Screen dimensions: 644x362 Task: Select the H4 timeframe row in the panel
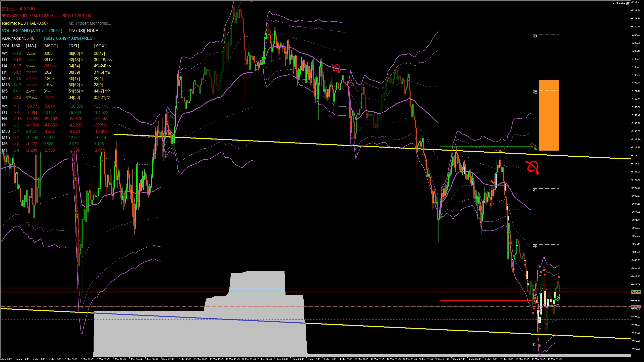click(5, 66)
